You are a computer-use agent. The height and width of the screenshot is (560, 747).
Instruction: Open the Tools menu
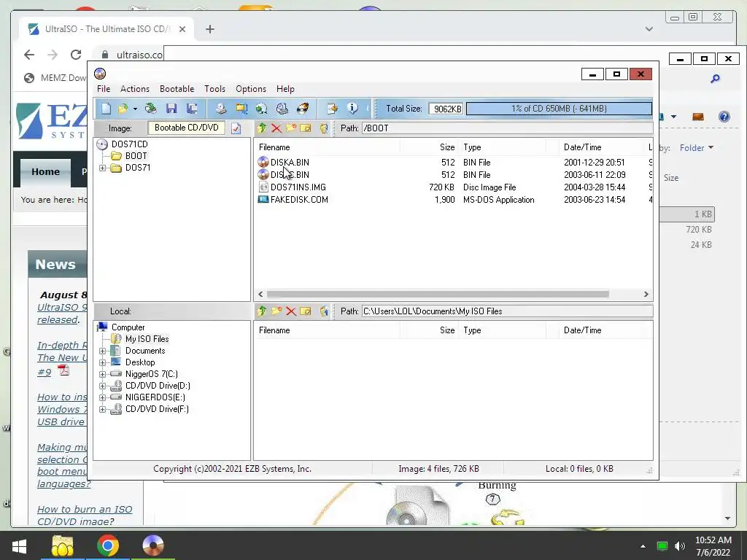coord(215,88)
